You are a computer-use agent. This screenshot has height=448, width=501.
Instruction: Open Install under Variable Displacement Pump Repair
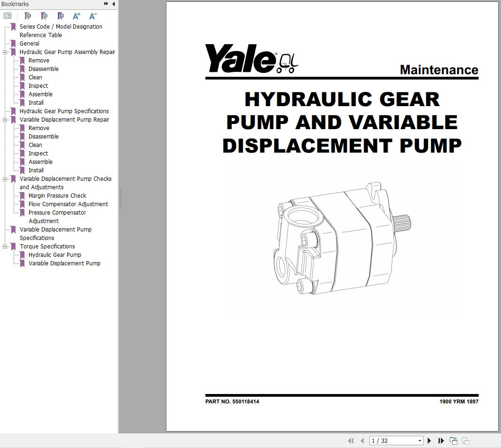pos(36,170)
